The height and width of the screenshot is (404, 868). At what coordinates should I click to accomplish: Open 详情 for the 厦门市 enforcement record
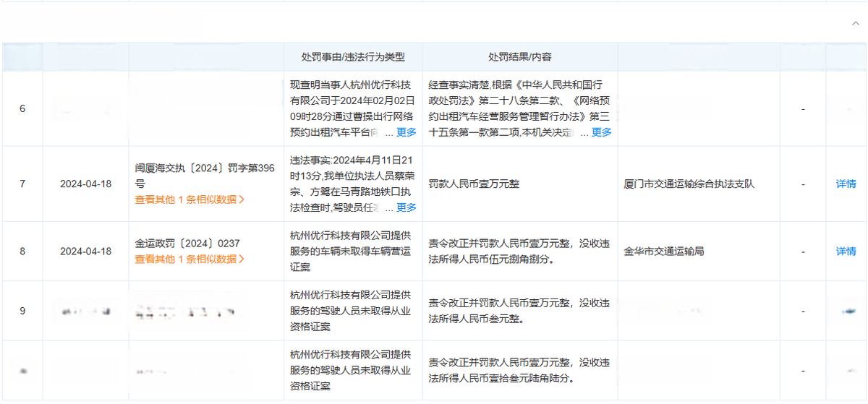(846, 184)
